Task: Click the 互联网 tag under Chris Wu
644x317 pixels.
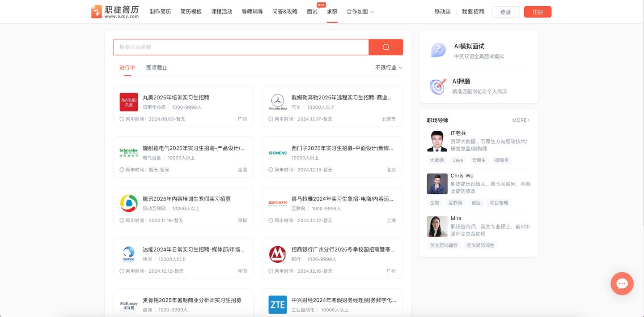Action: point(455,202)
